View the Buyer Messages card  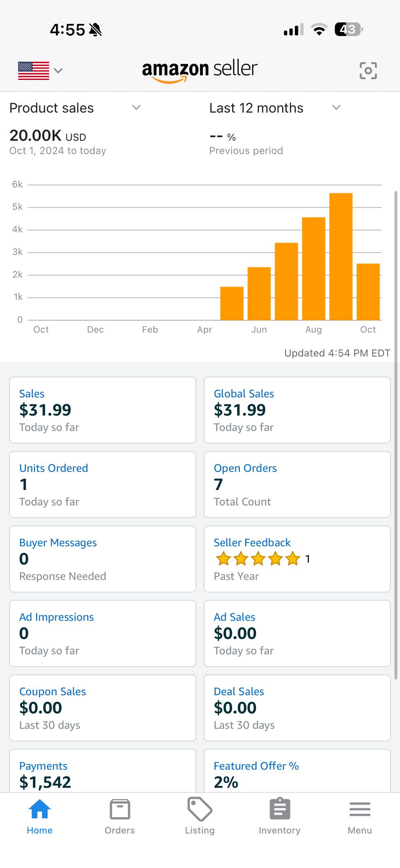point(102,559)
